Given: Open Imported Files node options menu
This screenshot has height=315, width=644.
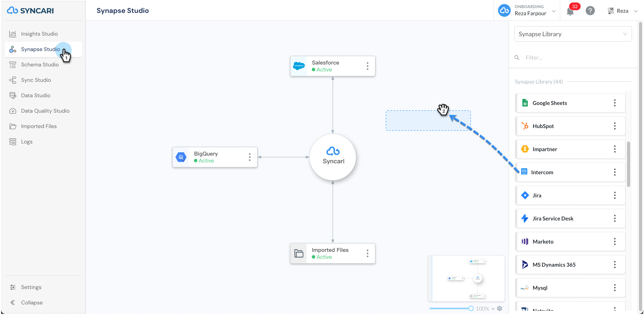Looking at the screenshot, I should click(367, 253).
